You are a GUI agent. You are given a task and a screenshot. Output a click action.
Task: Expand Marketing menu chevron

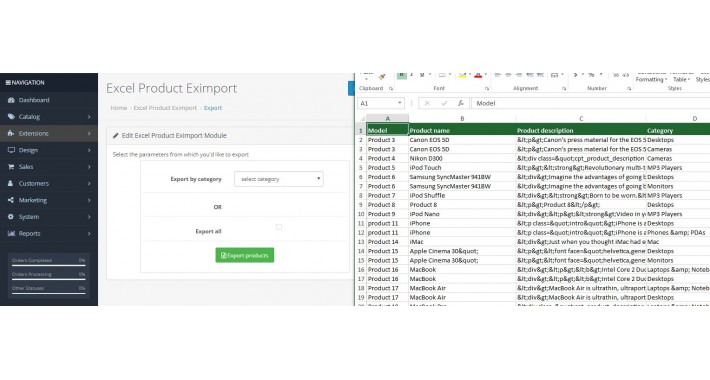point(89,200)
